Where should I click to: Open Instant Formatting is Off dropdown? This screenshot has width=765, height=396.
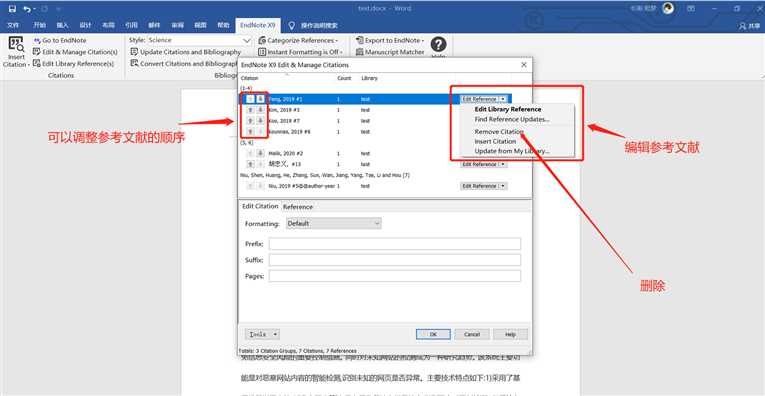click(301, 52)
